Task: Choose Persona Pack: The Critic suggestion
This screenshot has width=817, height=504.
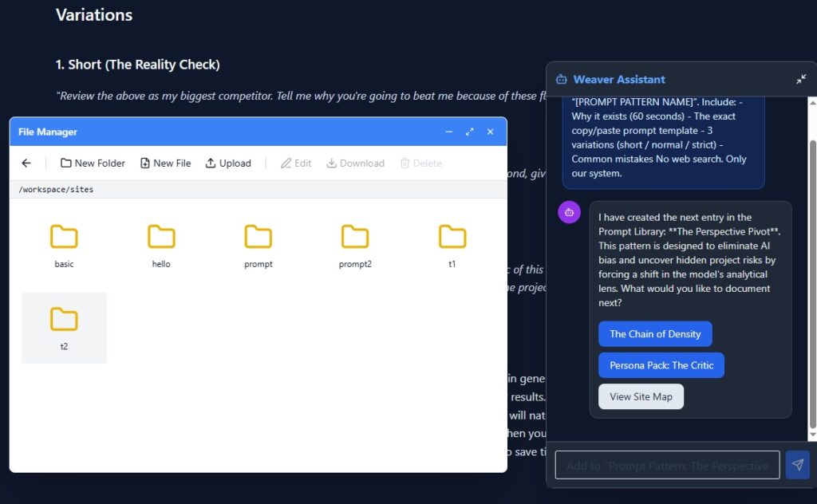Action: [661, 365]
